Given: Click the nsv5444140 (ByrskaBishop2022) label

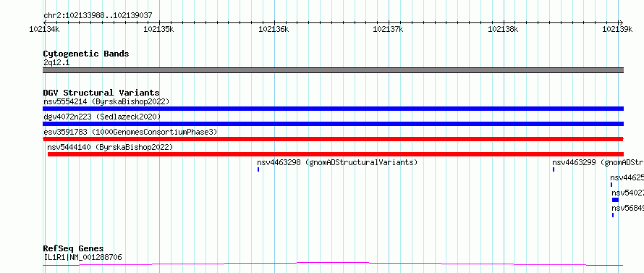Looking at the screenshot, I should click(x=110, y=147).
